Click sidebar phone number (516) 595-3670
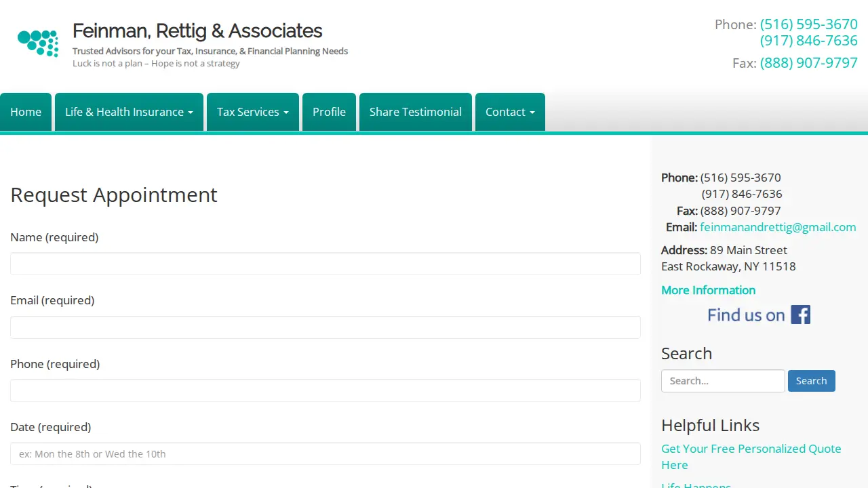The height and width of the screenshot is (488, 868). [741, 178]
